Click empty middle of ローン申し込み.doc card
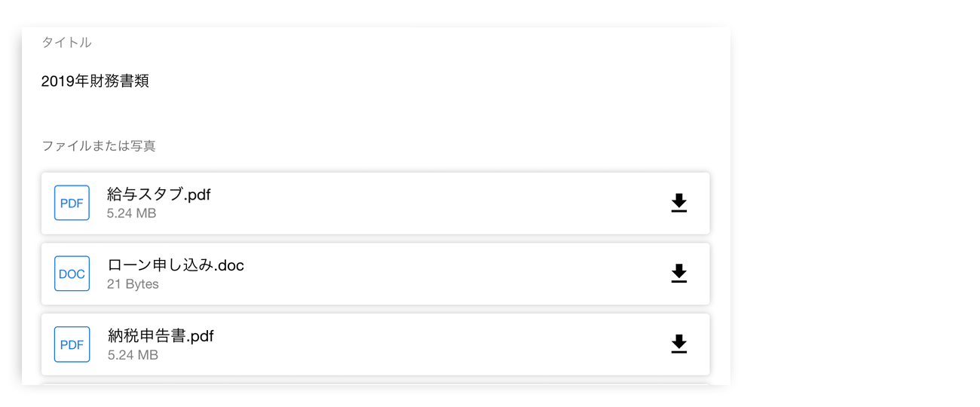 click(x=452, y=274)
